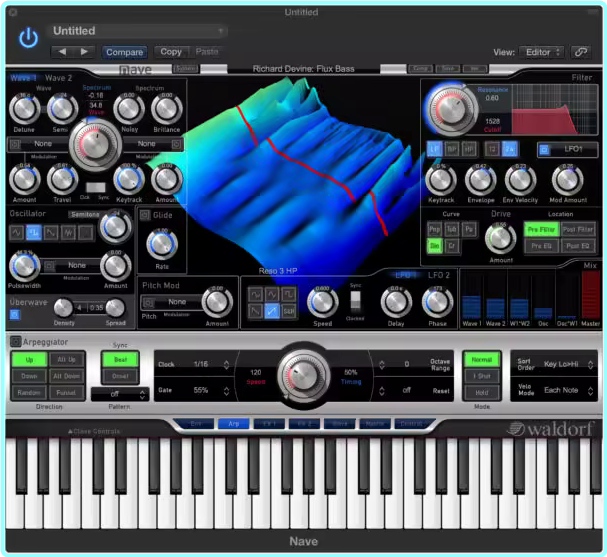The height and width of the screenshot is (557, 607).
Task: Open the View Editor dropdown
Action: [541, 52]
